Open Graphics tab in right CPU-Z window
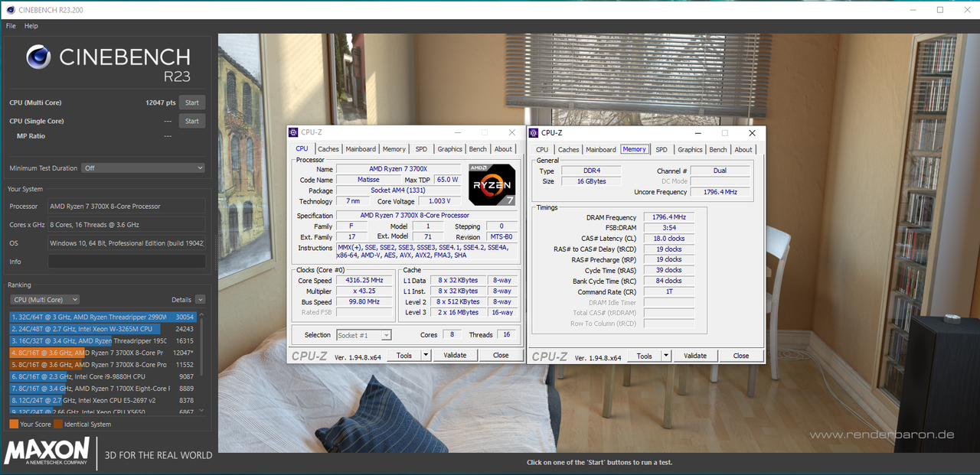 click(x=690, y=149)
